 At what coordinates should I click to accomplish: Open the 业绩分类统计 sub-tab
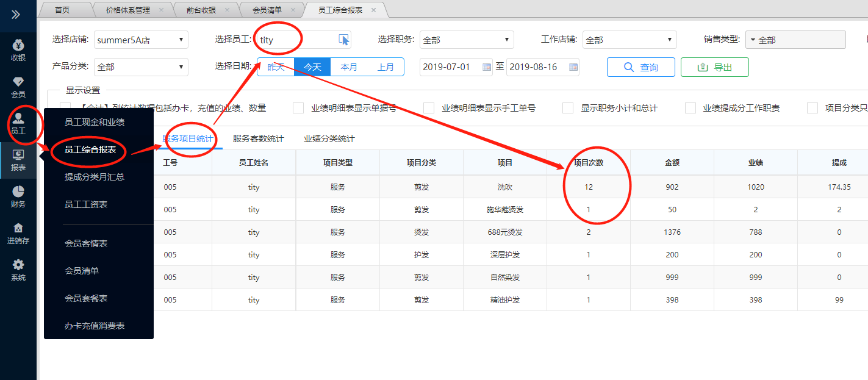pyautogui.click(x=329, y=139)
